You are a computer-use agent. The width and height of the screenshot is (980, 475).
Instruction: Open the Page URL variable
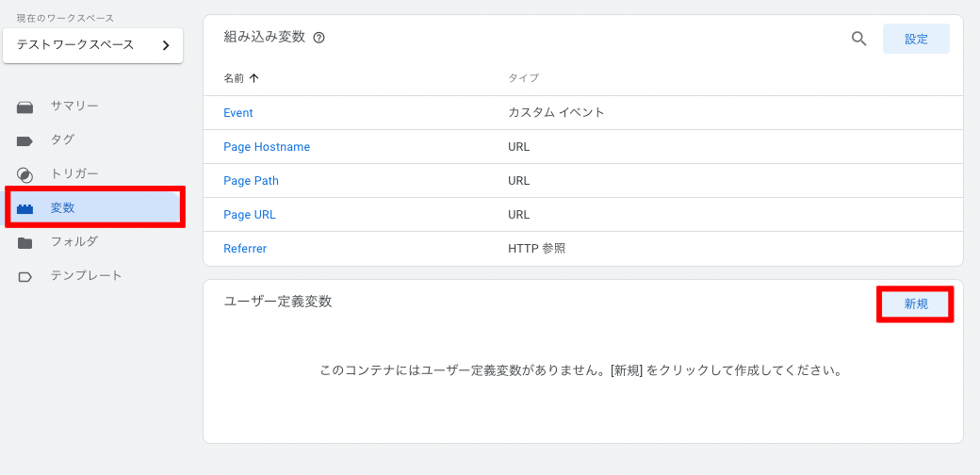(x=250, y=214)
